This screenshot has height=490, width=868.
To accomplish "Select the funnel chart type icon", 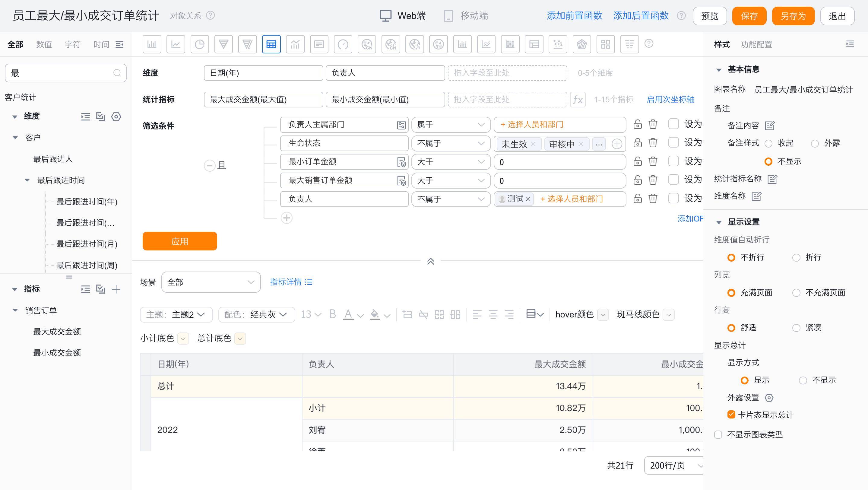I will [223, 44].
